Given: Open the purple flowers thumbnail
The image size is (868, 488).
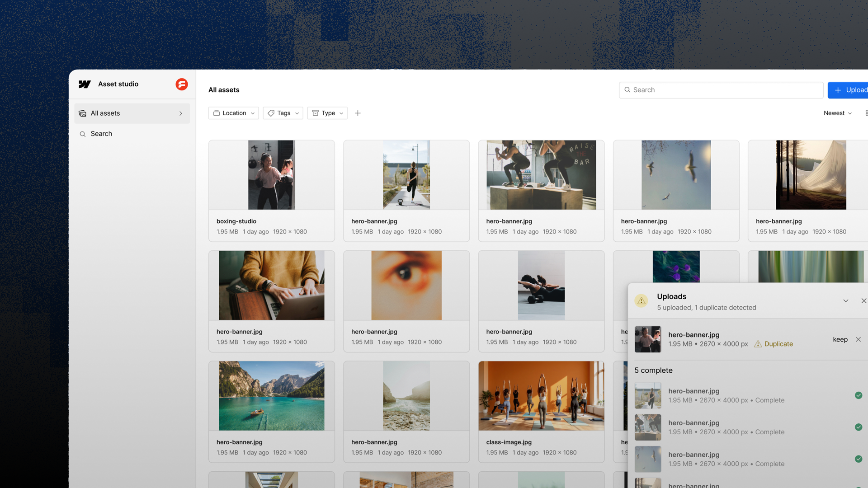Looking at the screenshot, I should [676, 267].
